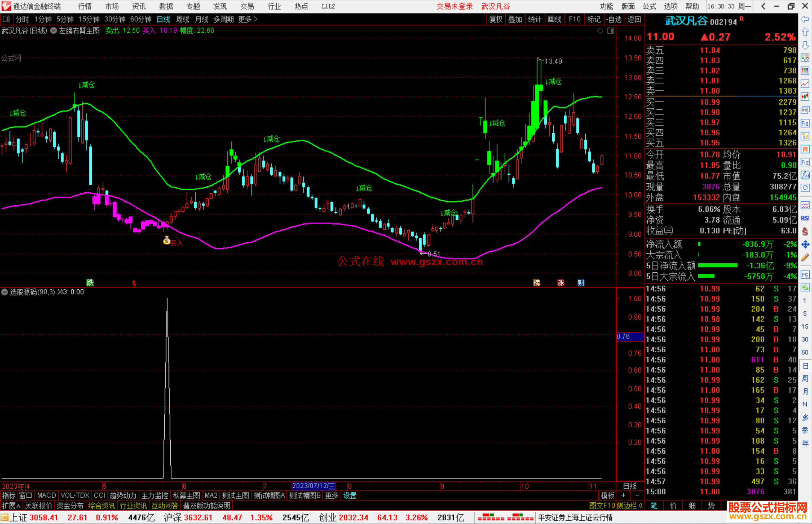The height and width of the screenshot is (524, 812).
Task: Open the 选股源码 indicator dropdown arrow
Action: click(5, 292)
